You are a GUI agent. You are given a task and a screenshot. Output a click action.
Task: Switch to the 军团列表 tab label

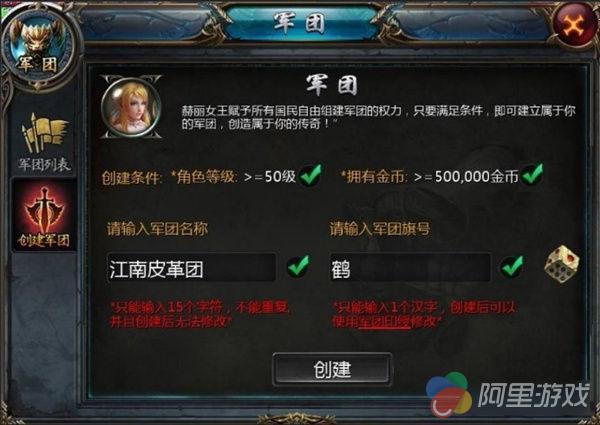tap(45, 165)
